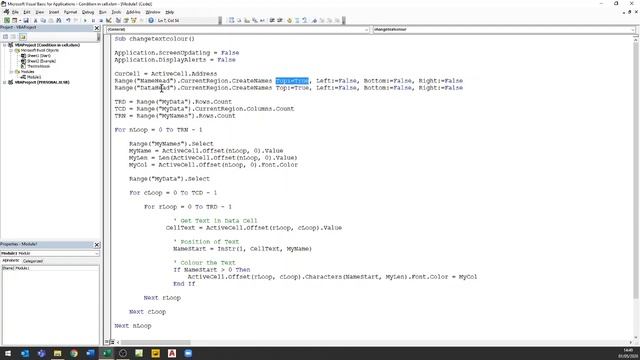Open the Tools menu
The width and height of the screenshot is (640, 360).
(116, 12)
